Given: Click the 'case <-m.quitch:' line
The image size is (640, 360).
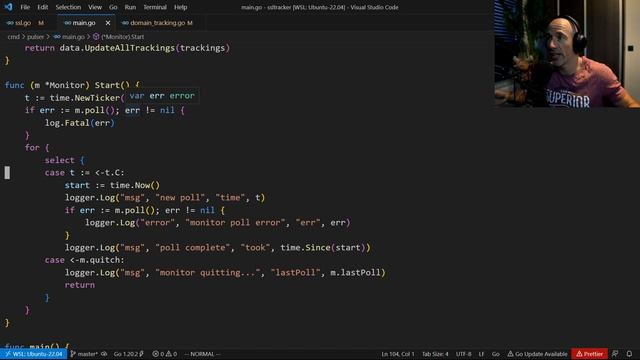Looking at the screenshot, I should [84, 260].
